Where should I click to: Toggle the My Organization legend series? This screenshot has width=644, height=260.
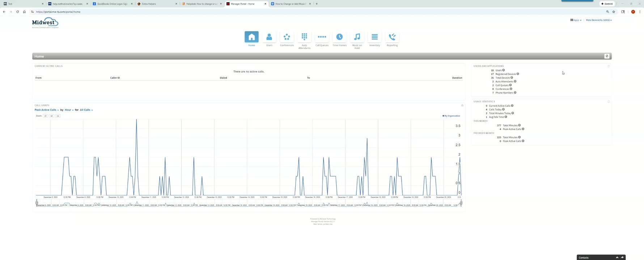[452, 116]
